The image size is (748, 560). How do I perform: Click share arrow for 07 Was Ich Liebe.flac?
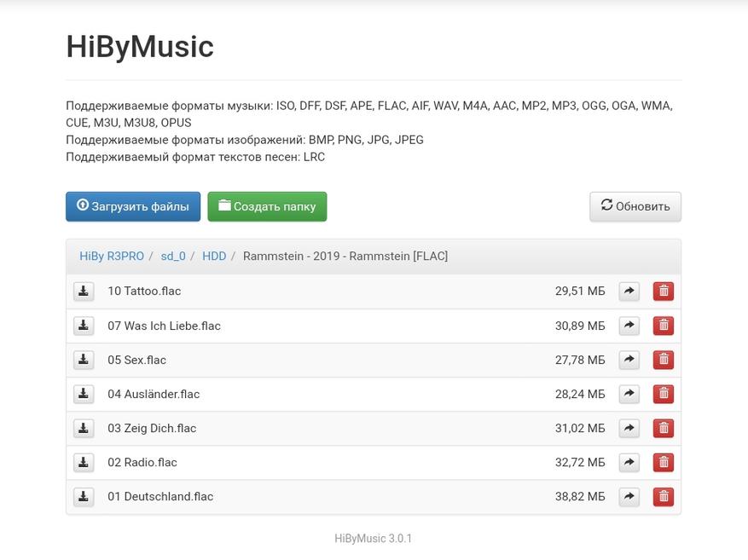point(629,326)
